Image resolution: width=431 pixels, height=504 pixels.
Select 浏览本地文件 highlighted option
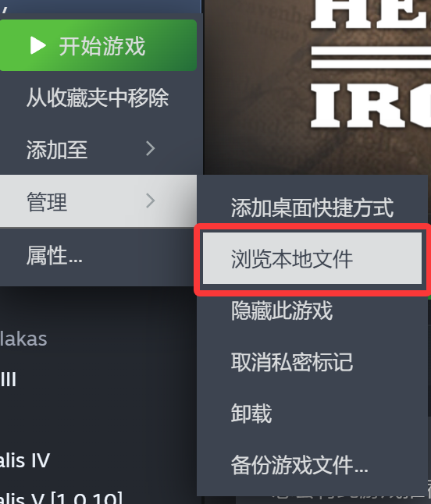[312, 259]
